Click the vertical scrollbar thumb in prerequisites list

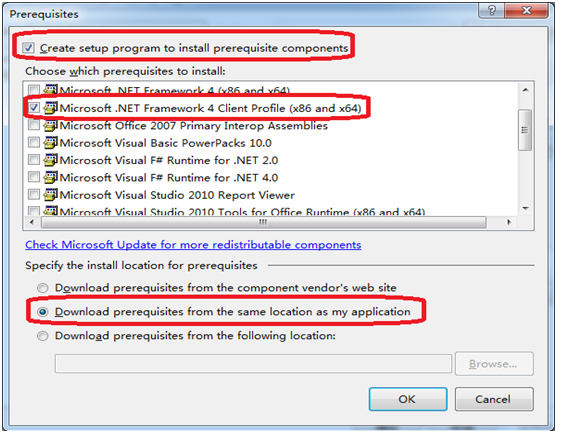525,130
